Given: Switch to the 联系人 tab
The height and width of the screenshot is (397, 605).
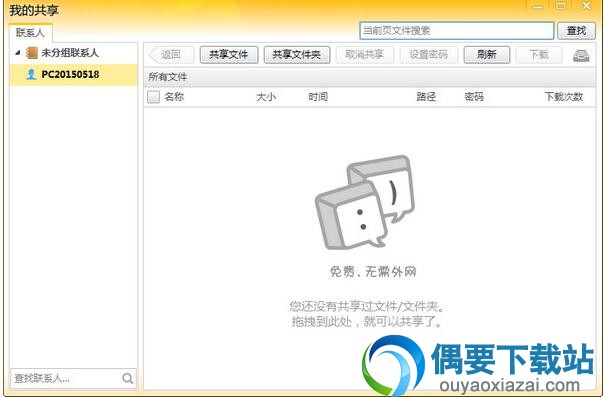Looking at the screenshot, I should coord(30,33).
